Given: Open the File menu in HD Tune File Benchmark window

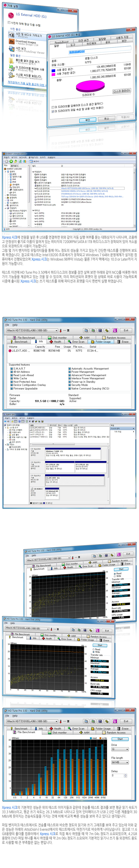Looking at the screenshot, I should (x=7, y=716).
